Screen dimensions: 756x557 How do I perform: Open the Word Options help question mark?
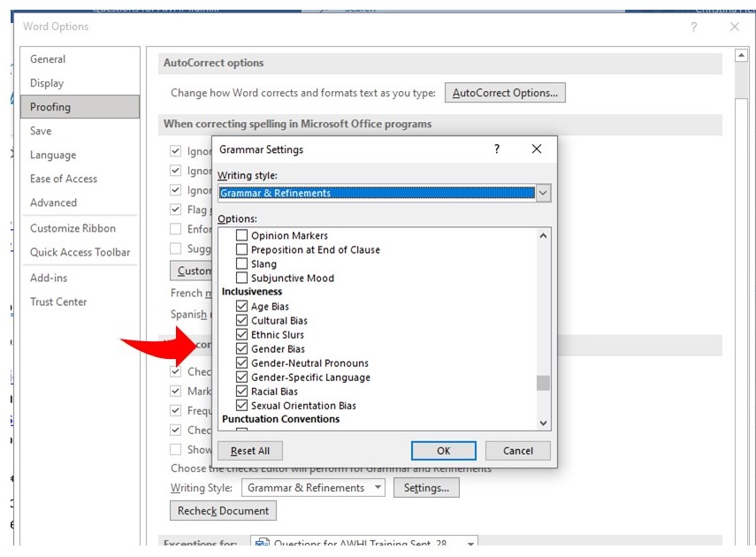pos(693,27)
